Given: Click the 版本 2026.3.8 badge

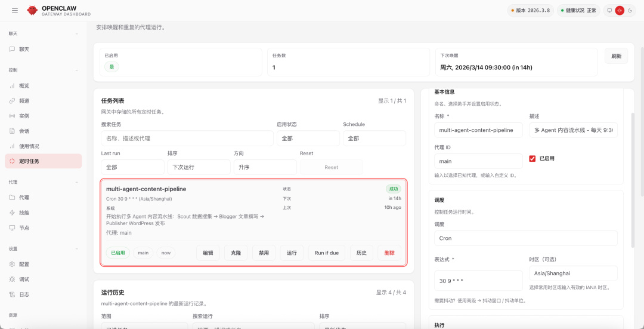Looking at the screenshot, I should coord(530,11).
